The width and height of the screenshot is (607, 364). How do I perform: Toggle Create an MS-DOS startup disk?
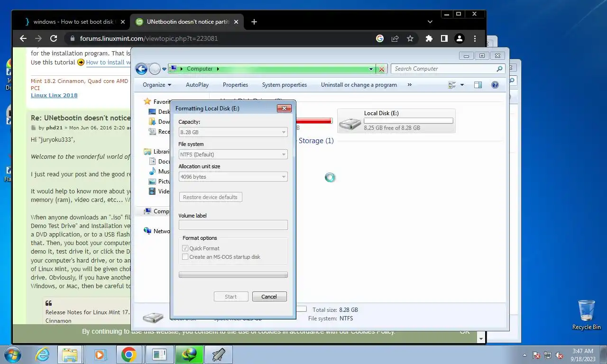click(185, 257)
